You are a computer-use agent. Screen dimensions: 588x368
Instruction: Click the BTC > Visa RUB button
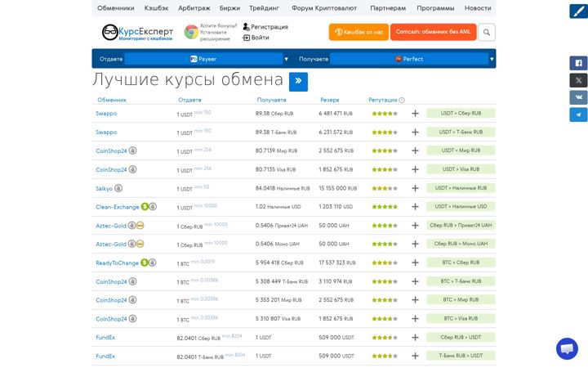click(461, 318)
